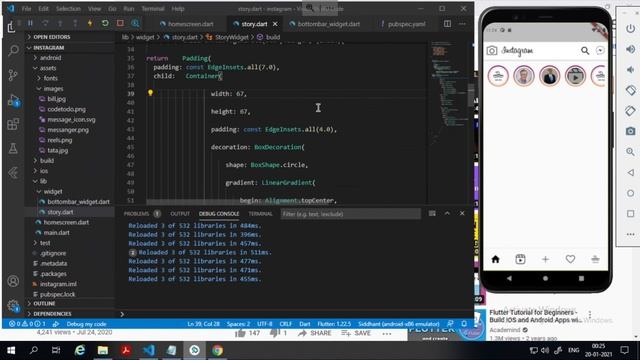Click Debug my code in status bar
Viewport: 640px width, 360px height.
tap(86, 324)
